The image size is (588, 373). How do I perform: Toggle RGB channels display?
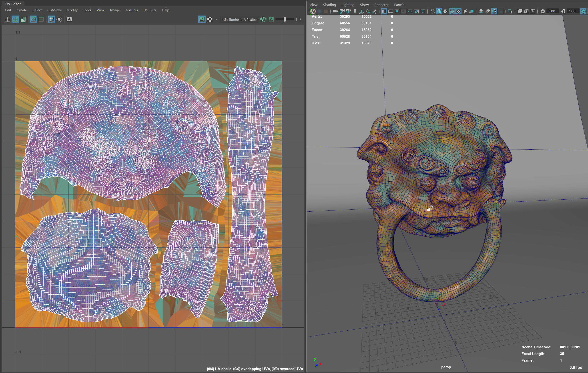263,19
